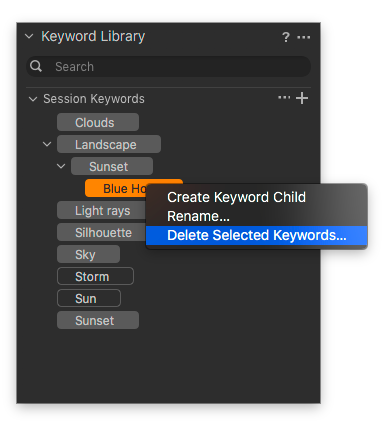
Task: Open the Keyword Library panel options ellipsis
Action: pyautogui.click(x=303, y=37)
